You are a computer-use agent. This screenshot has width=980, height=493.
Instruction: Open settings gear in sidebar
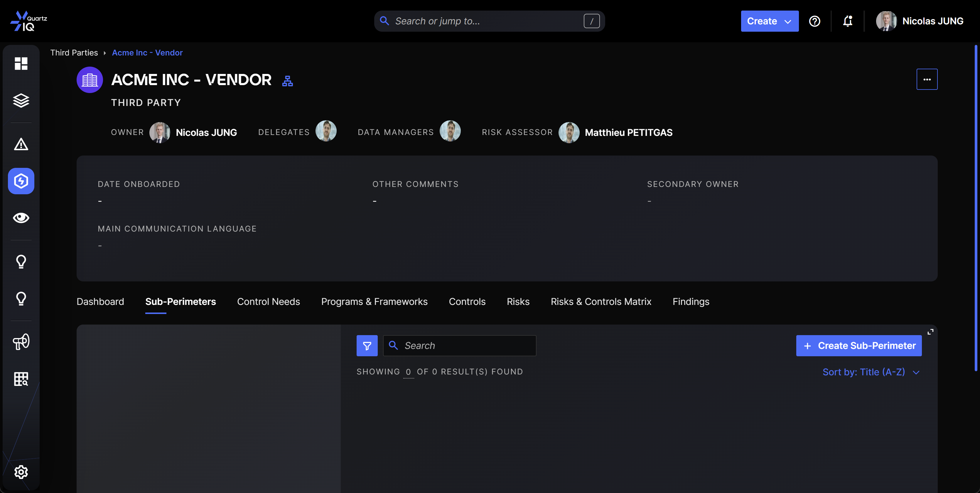[21, 472]
